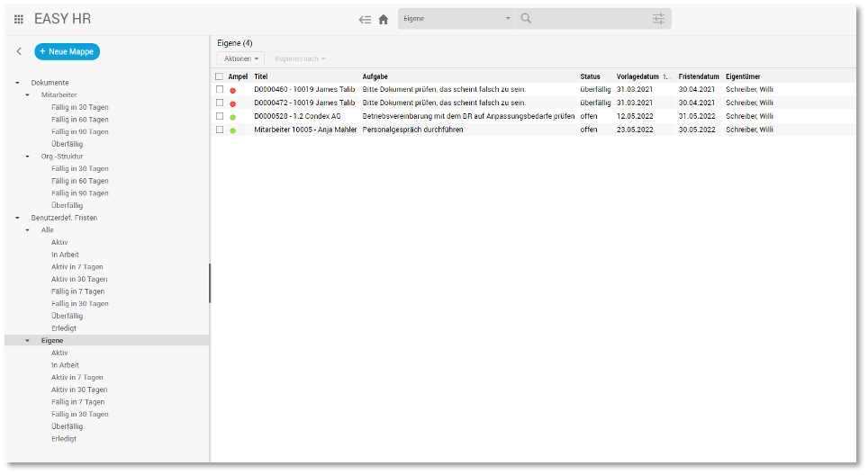Viewport: 868px width, 475px height.
Task: Collapse the Dokumente tree node
Action: 17,83
